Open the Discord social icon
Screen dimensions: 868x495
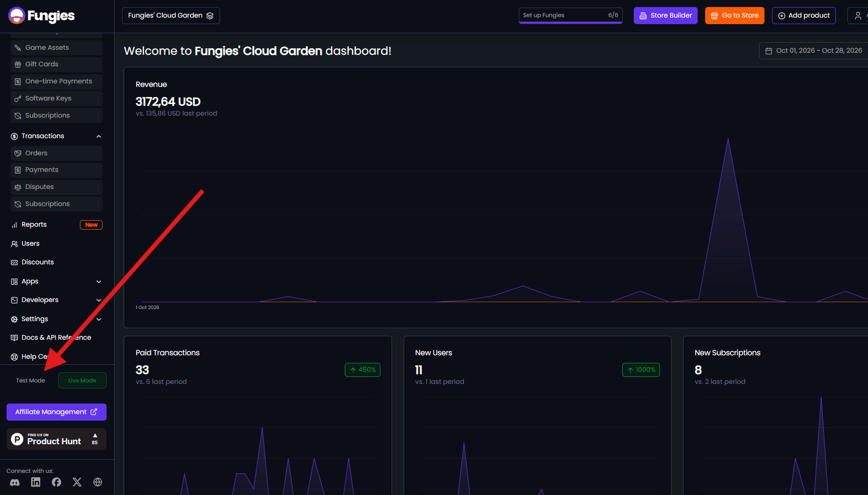[15, 482]
